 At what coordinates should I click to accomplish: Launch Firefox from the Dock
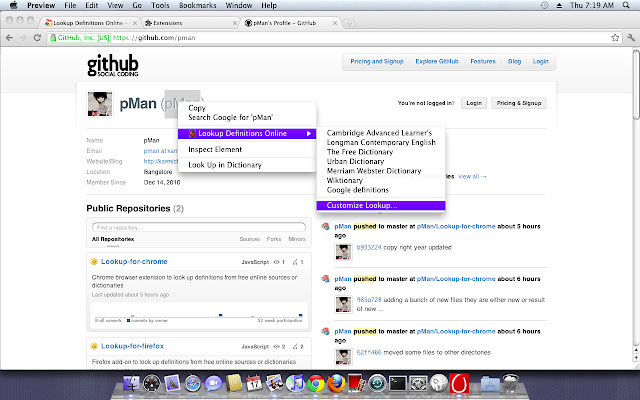point(336,384)
